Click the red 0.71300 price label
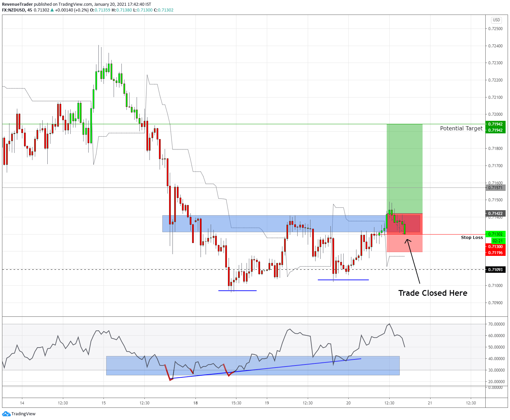 pyautogui.click(x=495, y=247)
